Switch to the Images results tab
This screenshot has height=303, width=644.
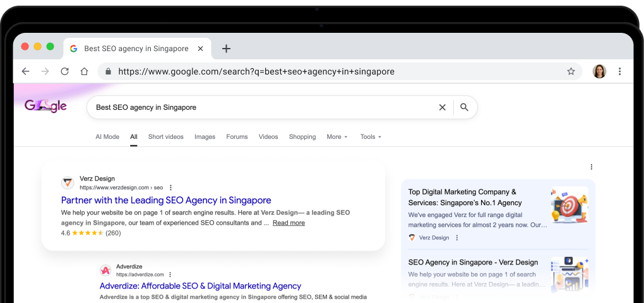205,137
